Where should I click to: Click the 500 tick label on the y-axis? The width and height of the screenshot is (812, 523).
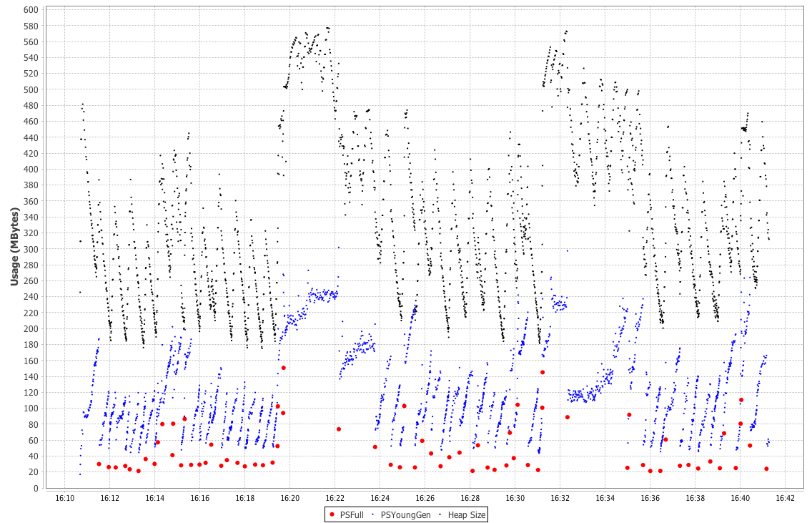coord(31,89)
